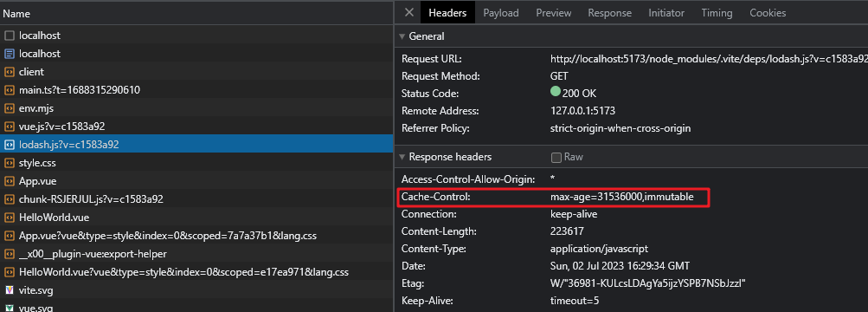Click the file icon beside the first localhost entry
The height and width of the screenshot is (312, 868).
tap(10, 36)
